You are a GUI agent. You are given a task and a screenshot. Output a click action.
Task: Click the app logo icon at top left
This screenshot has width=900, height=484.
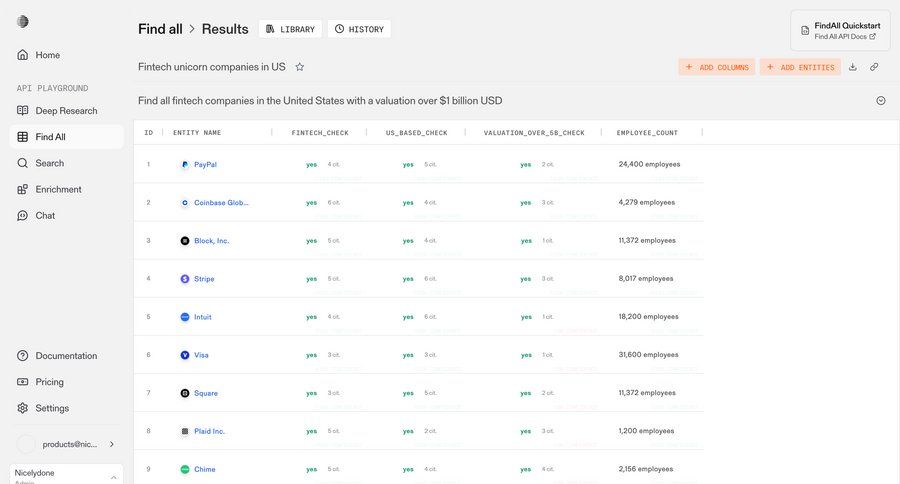click(23, 22)
